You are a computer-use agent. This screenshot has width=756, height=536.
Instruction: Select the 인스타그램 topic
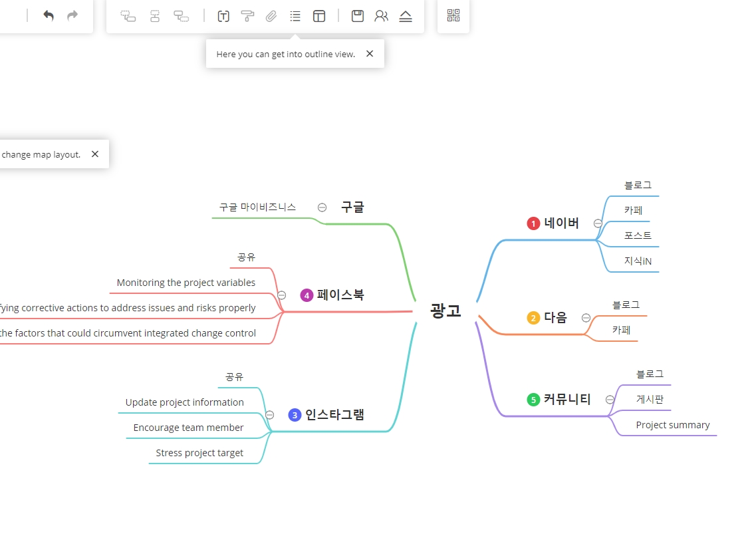click(x=334, y=415)
